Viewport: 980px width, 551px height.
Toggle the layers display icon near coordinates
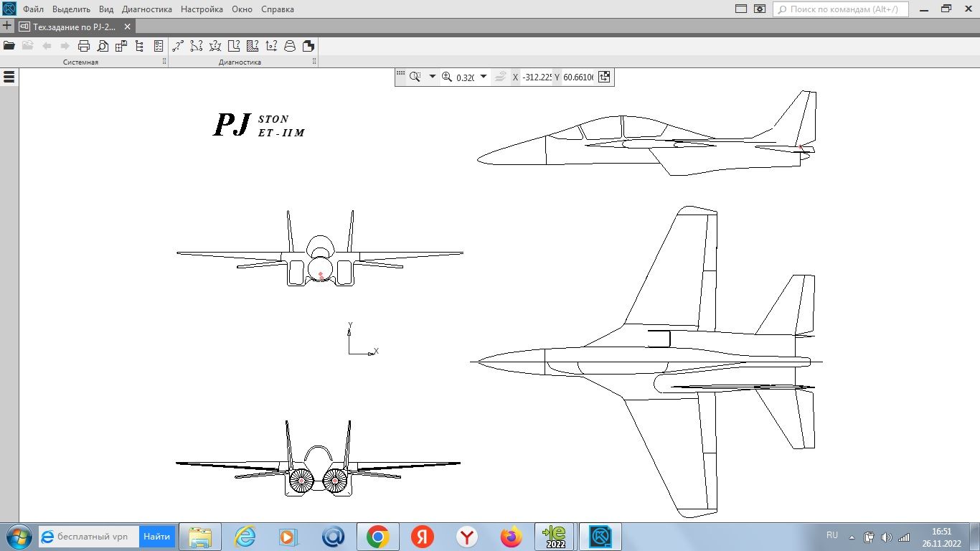pyautogui.click(x=501, y=77)
